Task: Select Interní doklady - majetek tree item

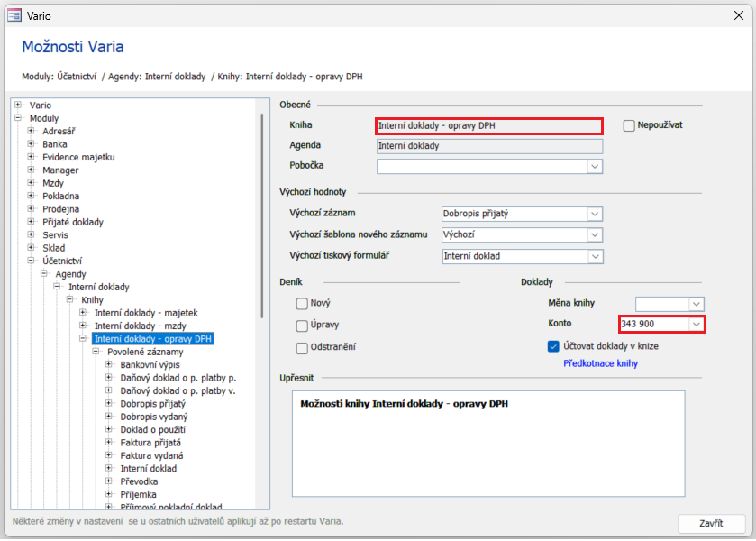Action: point(146,313)
